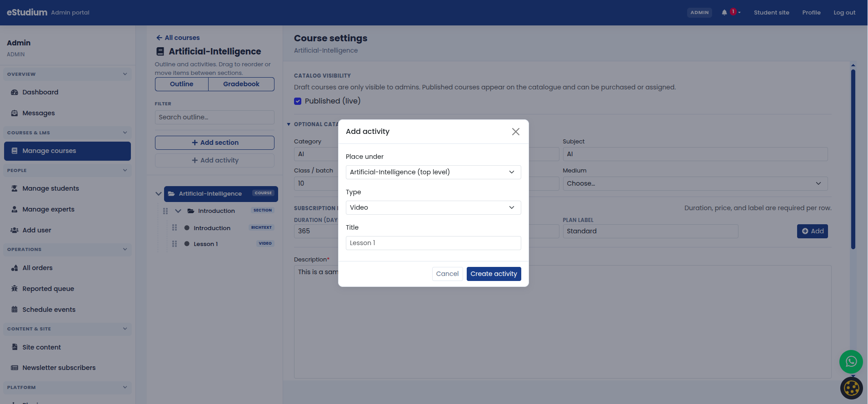Add a subscription plan row
The width and height of the screenshot is (868, 404).
(812, 231)
